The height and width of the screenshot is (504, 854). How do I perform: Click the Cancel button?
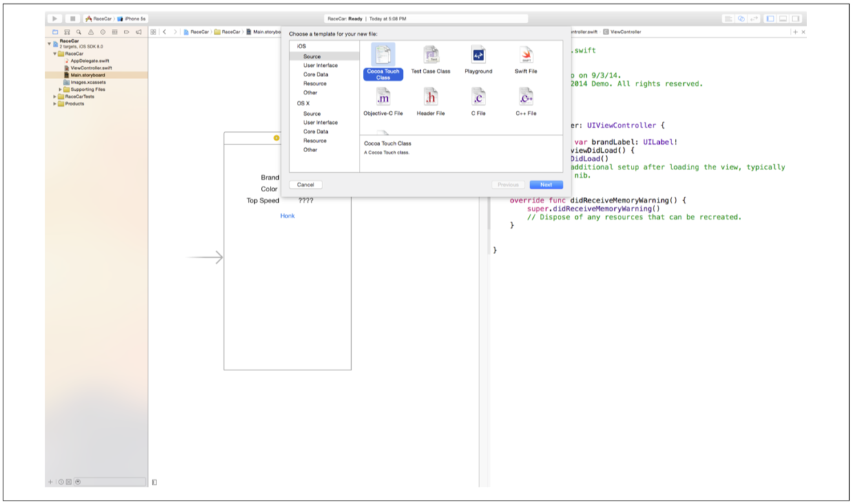(x=306, y=185)
